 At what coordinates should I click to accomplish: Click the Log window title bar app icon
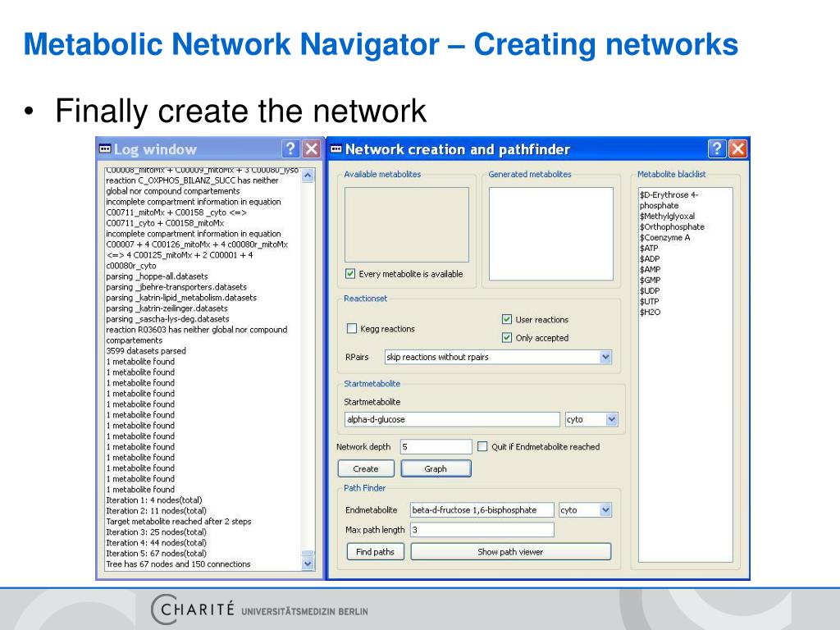pyautogui.click(x=104, y=148)
